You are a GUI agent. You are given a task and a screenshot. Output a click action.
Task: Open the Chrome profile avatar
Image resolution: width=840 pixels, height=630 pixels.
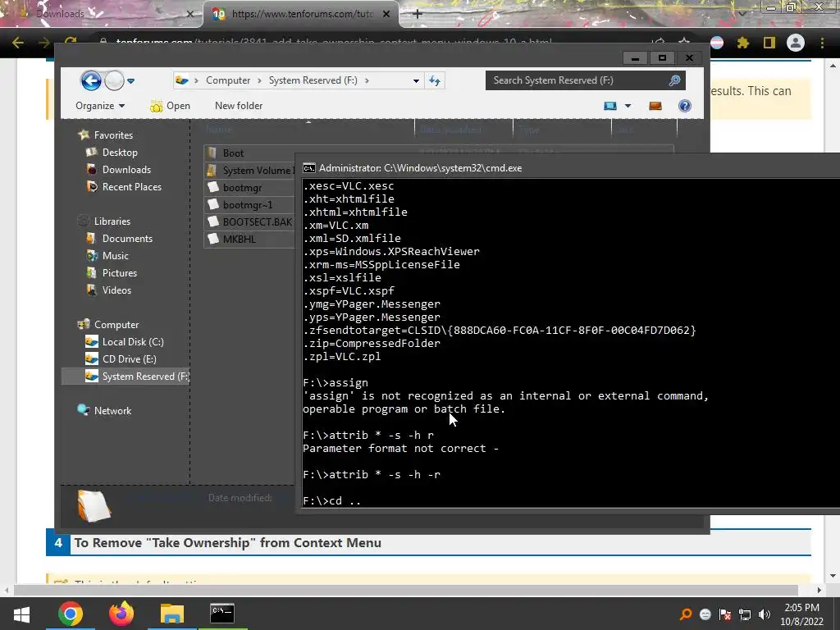coord(796,43)
